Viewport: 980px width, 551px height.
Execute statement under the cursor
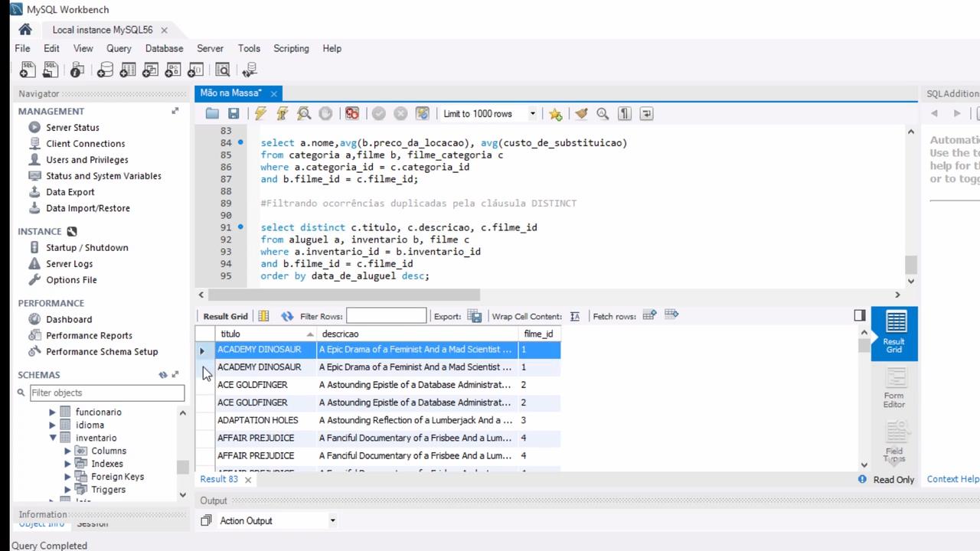coord(282,113)
